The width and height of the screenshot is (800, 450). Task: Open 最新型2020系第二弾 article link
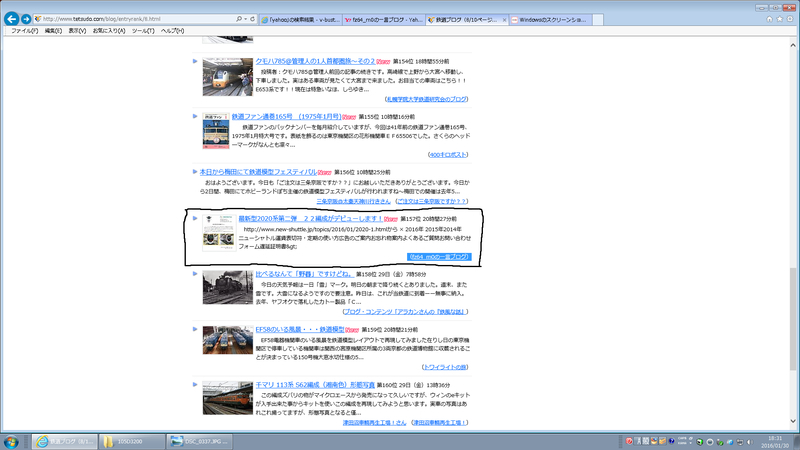[310, 218]
